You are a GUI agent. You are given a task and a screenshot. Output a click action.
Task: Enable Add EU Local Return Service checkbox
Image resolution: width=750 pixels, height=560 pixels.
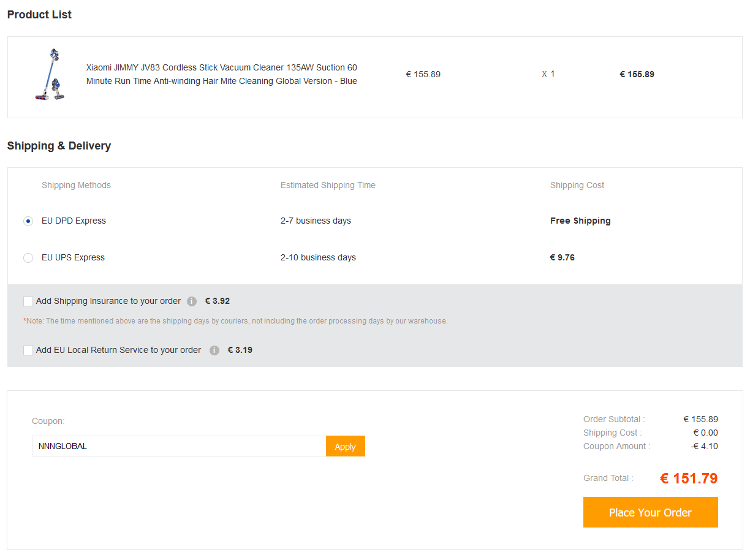coord(28,350)
